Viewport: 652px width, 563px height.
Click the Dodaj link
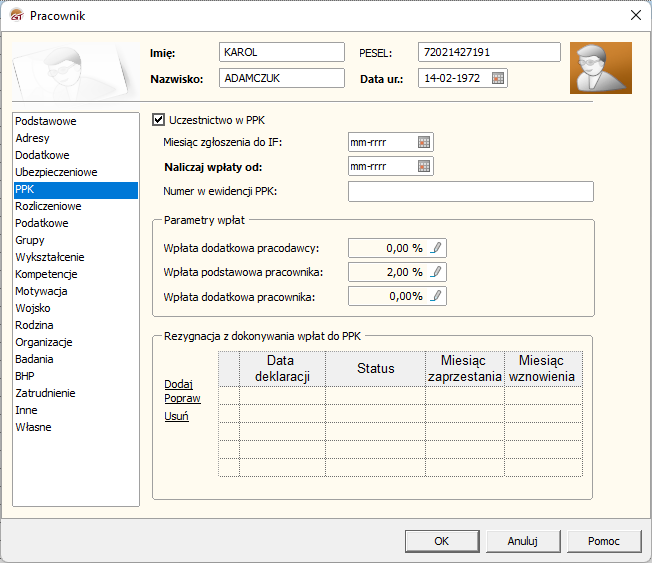pos(178,384)
